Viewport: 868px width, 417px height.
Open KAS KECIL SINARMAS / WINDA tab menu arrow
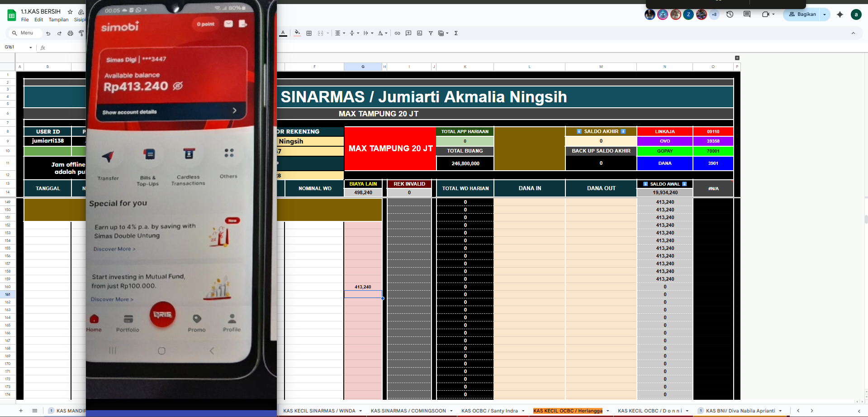coord(360,411)
